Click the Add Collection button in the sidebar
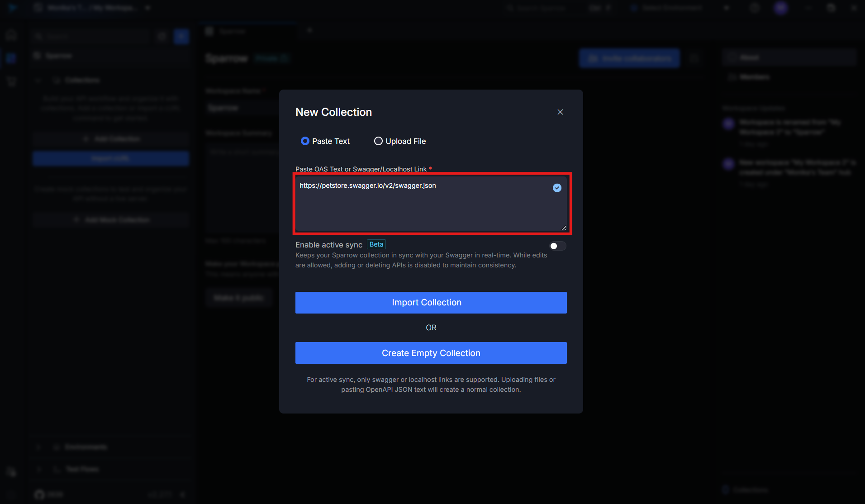This screenshot has width=865, height=504. 111,139
